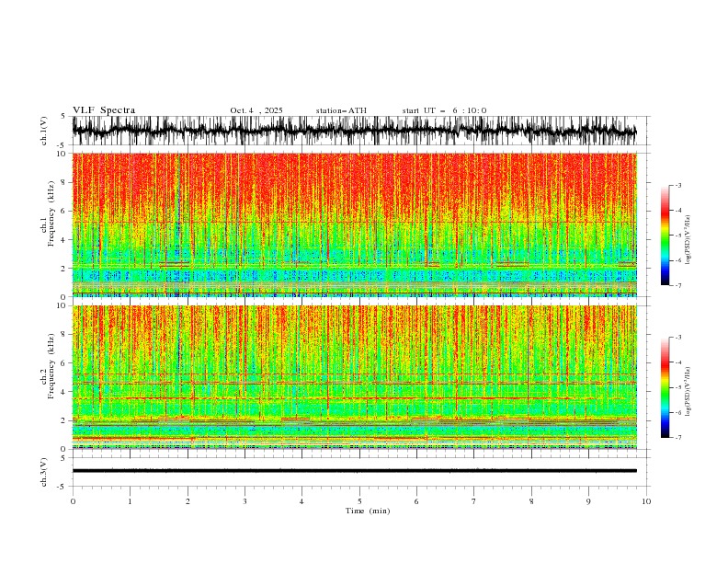Image resolution: width=728 pixels, height=563 pixels.
Task: Click the time axis tick label "3"
Action: coord(245,501)
